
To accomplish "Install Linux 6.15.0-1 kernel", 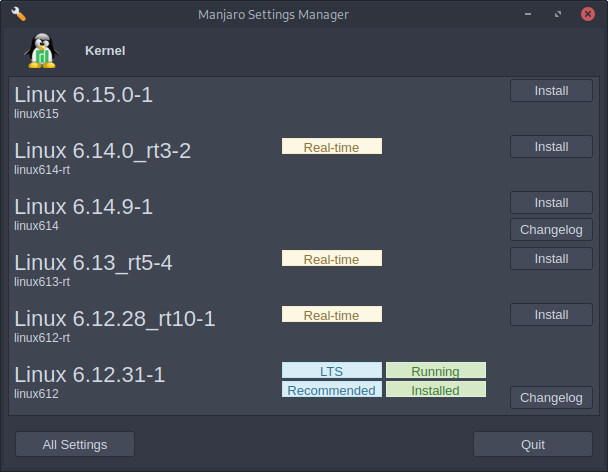I will coord(551,91).
